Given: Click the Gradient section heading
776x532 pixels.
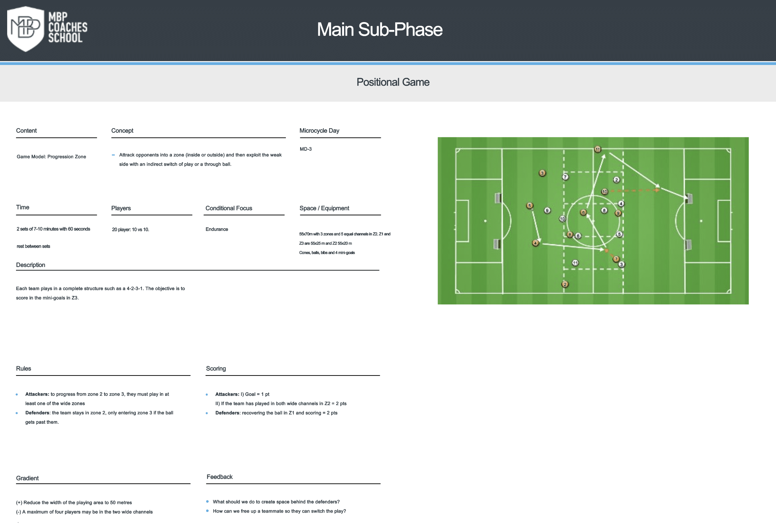Looking at the screenshot, I should tap(27, 478).
